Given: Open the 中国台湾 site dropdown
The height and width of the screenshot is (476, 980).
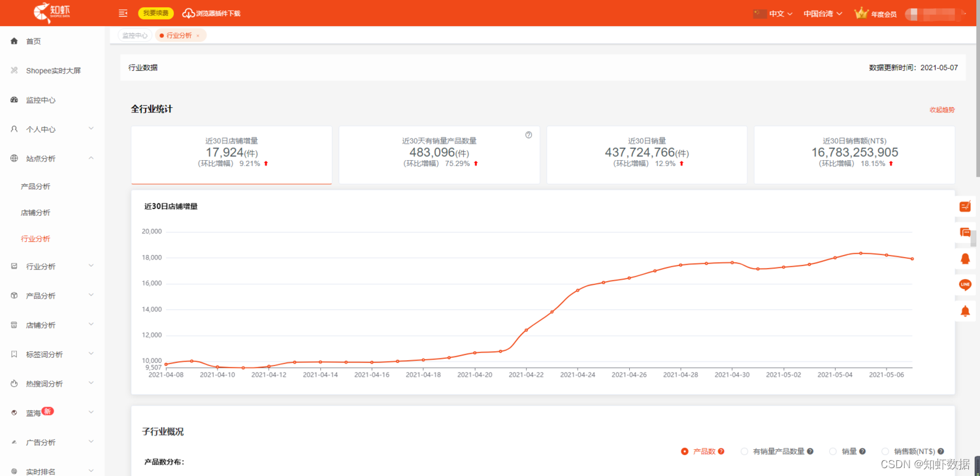Looking at the screenshot, I should 823,13.
